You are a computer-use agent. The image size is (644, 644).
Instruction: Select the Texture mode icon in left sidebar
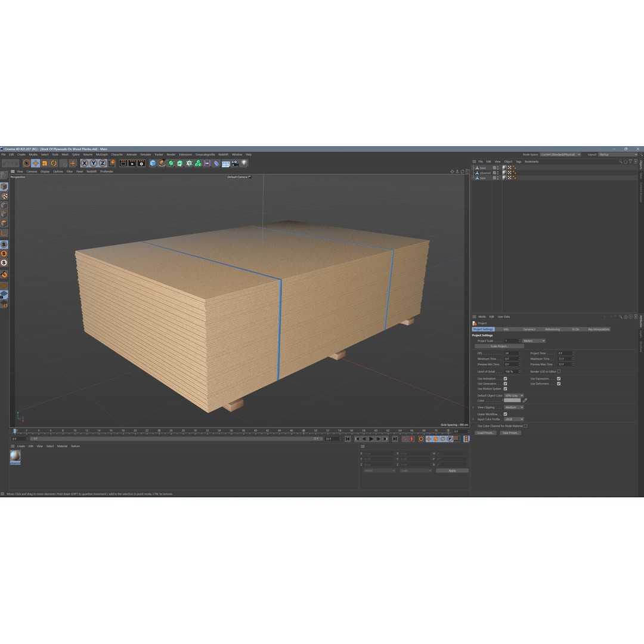[4, 196]
